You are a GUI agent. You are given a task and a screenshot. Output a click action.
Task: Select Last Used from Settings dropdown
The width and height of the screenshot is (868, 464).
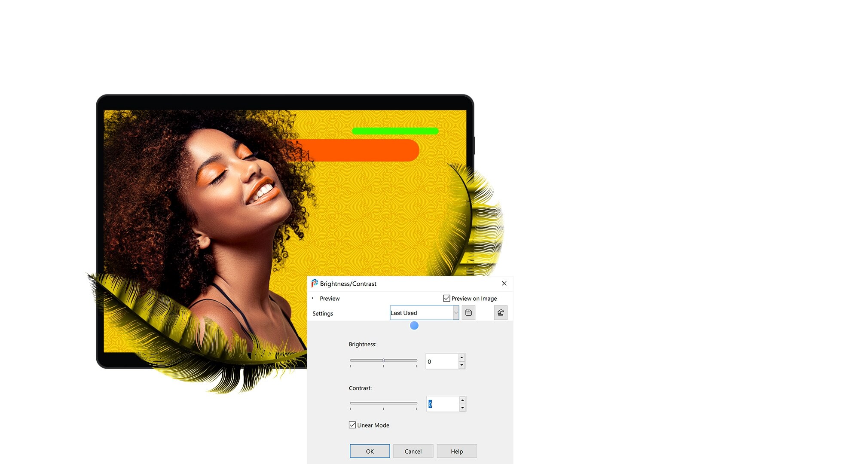pyautogui.click(x=422, y=312)
